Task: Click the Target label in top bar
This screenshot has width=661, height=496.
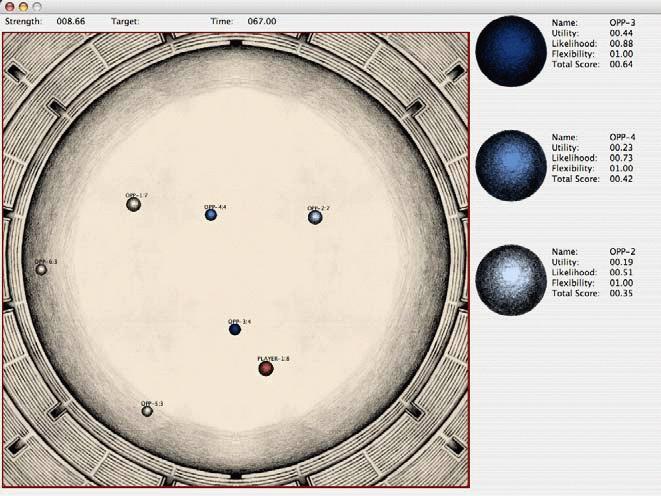Action: click(124, 20)
